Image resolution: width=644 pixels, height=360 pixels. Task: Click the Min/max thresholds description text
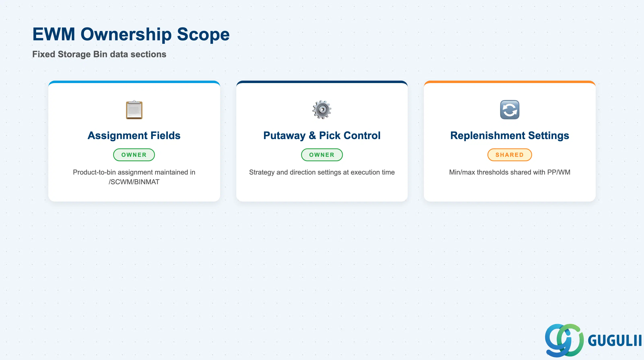(510, 172)
